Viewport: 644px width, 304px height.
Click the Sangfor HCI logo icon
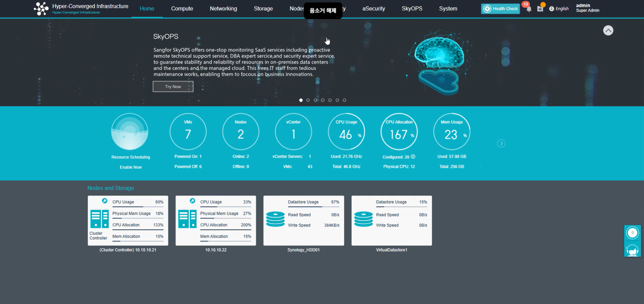point(41,9)
